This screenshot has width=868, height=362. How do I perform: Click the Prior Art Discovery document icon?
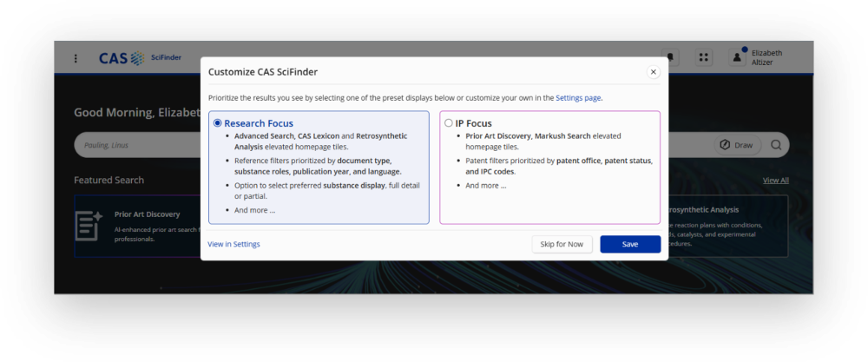click(89, 226)
